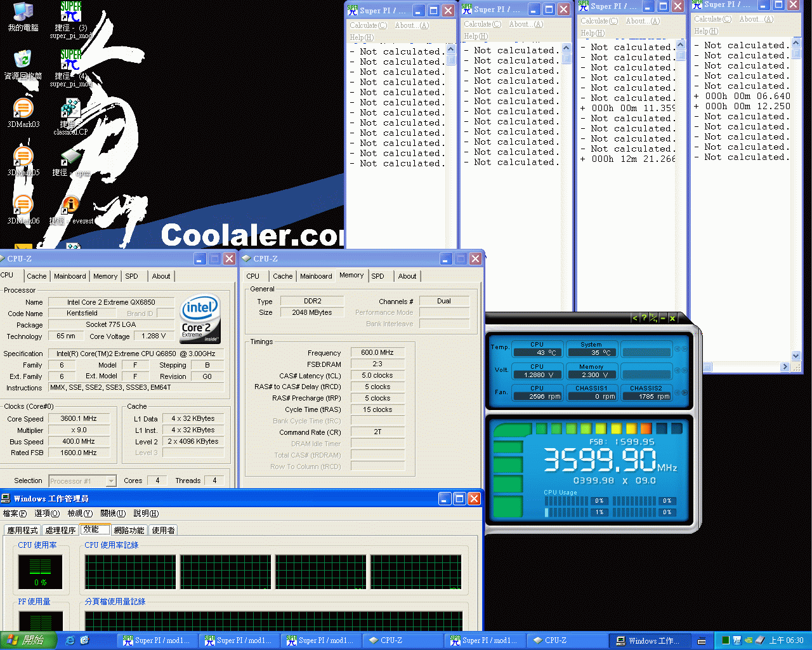This screenshot has height=650, width=812.
Task: Open Calculate(C) menu in the leftmost Super PI window
Action: click(x=368, y=25)
